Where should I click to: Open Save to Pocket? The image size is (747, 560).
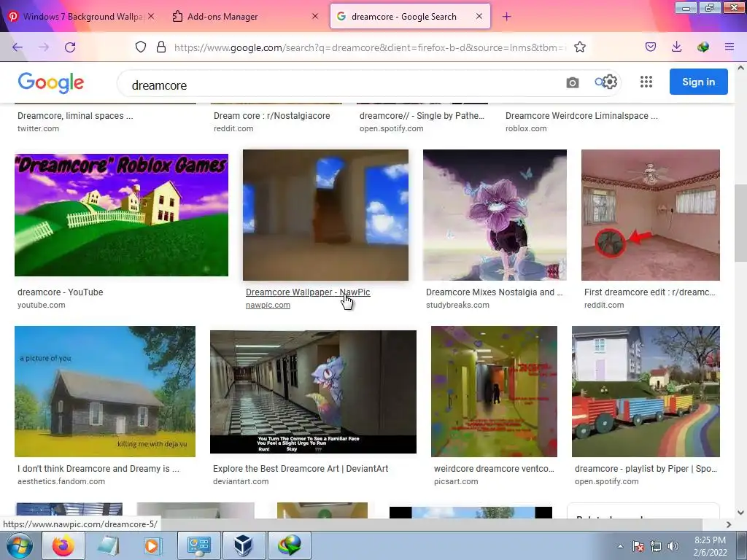[x=651, y=47]
